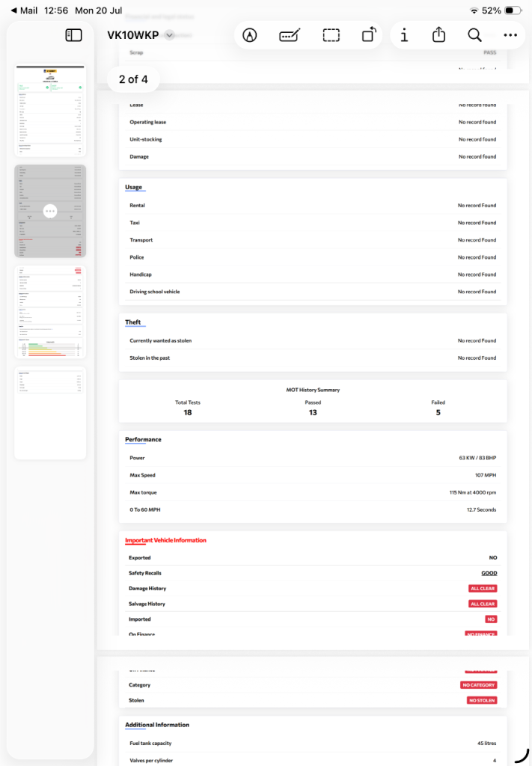The height and width of the screenshot is (766, 532).
Task: Click the Failed value '5'
Action: click(x=438, y=412)
